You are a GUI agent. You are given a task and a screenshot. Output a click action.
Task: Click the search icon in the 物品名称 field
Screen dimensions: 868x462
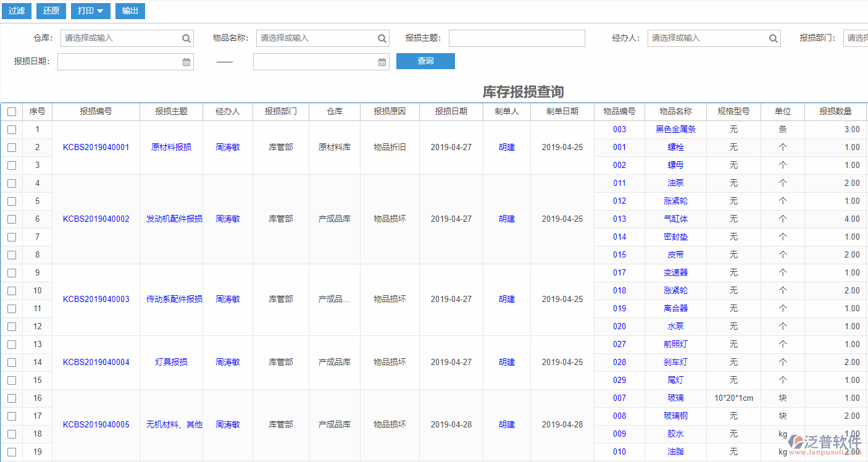[x=382, y=38]
